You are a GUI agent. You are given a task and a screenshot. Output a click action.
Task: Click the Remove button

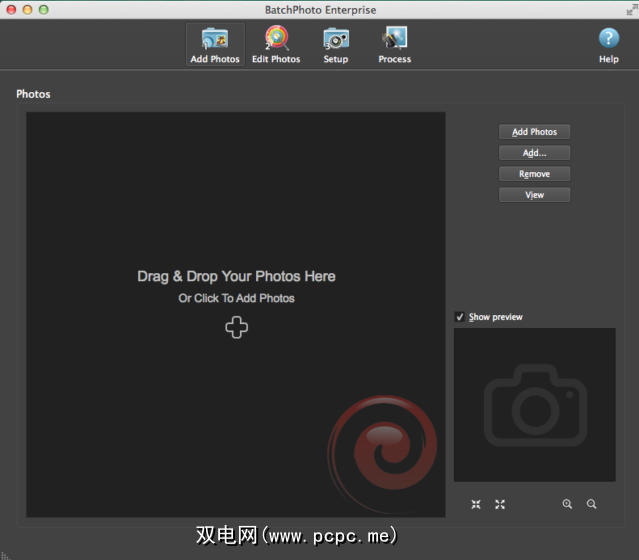click(534, 174)
